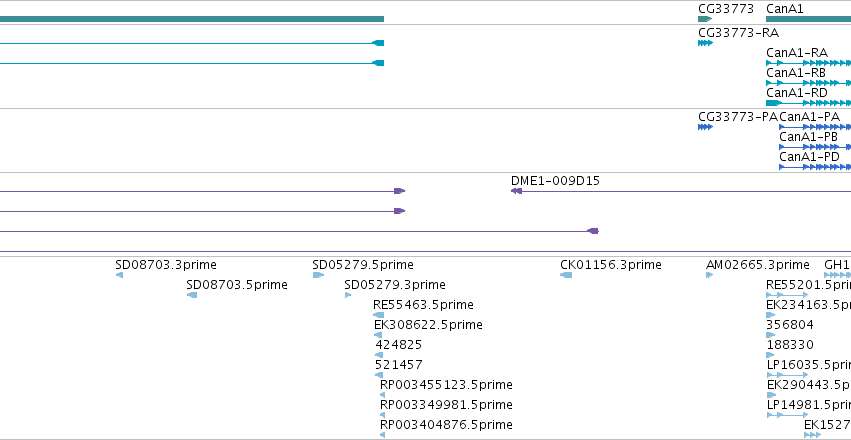Select the CanA1 gene bar
This screenshot has width=851, height=440.
tap(808, 19)
